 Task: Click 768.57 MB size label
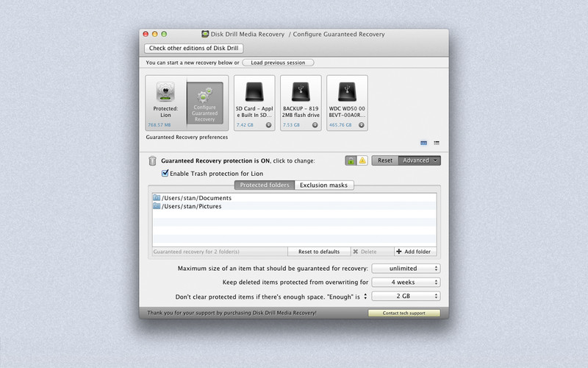point(159,124)
